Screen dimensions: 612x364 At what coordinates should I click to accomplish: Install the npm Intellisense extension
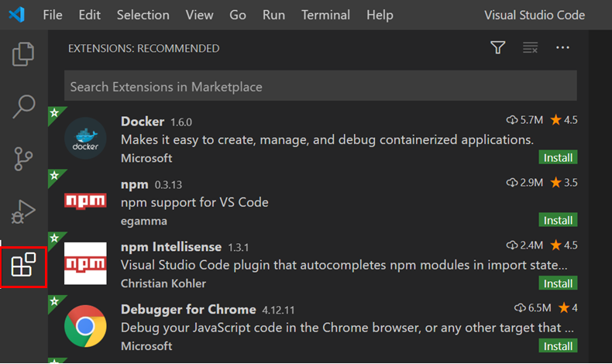point(558,283)
